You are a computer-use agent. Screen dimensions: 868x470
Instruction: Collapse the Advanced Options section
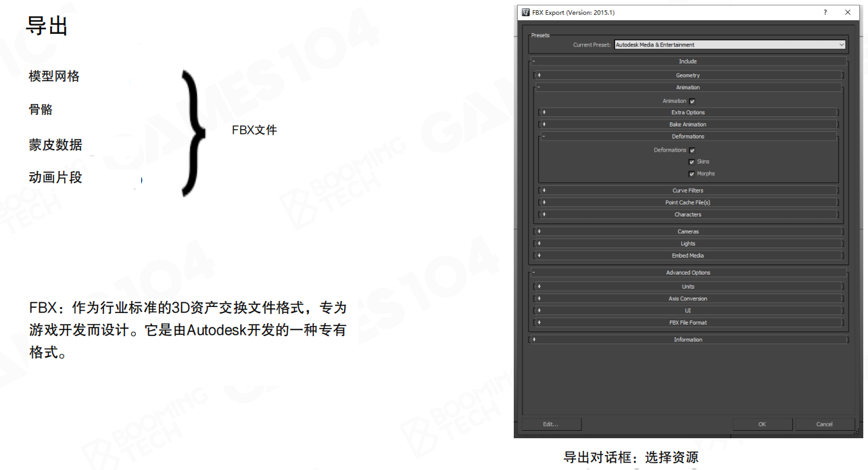point(688,273)
